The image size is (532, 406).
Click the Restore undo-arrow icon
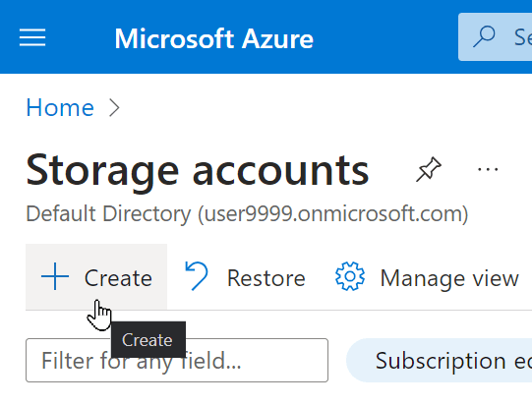[x=197, y=276]
